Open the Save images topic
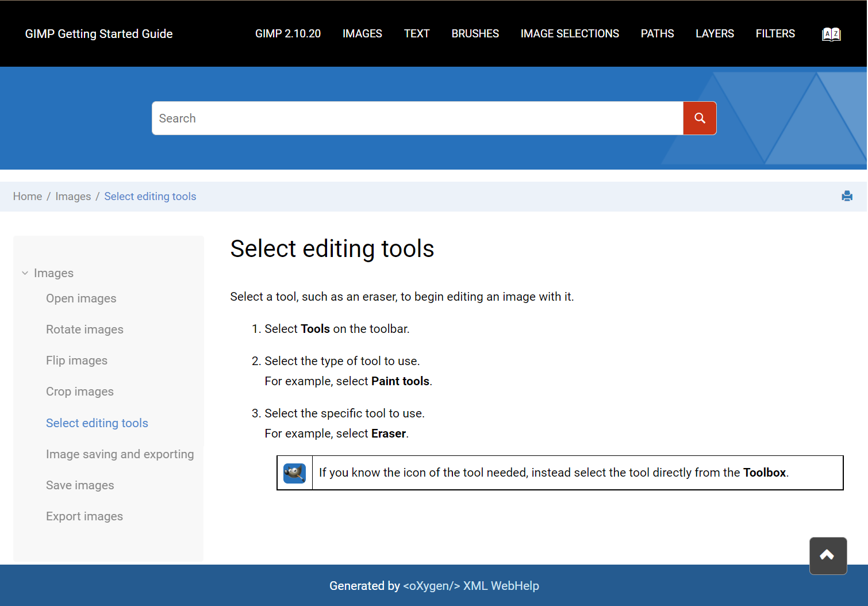The width and height of the screenshot is (868, 606). coord(80,485)
